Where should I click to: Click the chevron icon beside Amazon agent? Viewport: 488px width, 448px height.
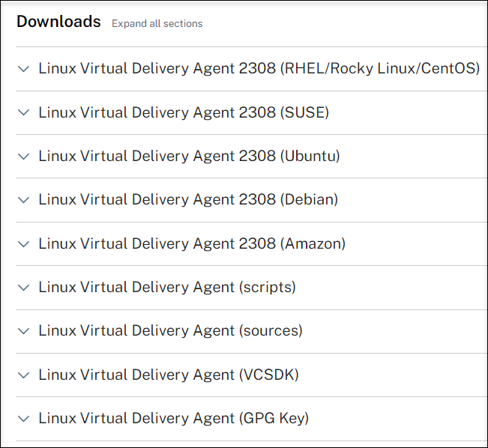tap(23, 243)
